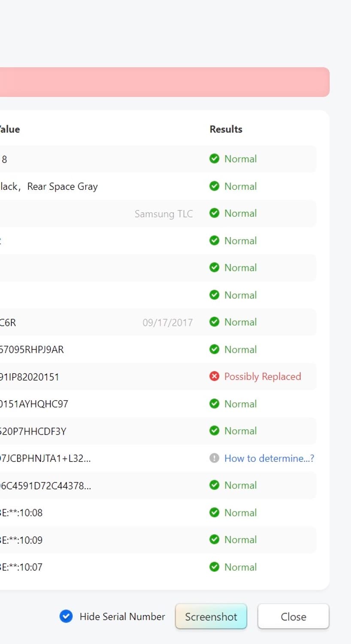Click the pink warning banner
351x644 pixels.
tap(163, 82)
